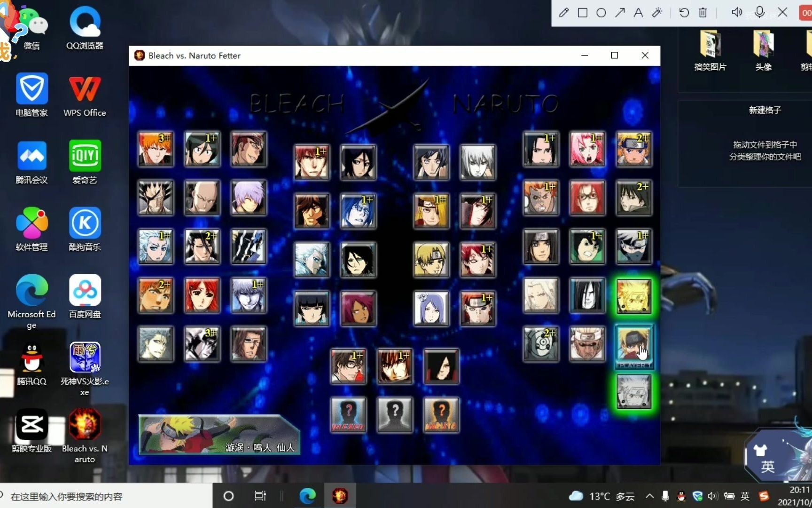
Task: Select random Bleach character question-mark box
Action: pos(348,415)
